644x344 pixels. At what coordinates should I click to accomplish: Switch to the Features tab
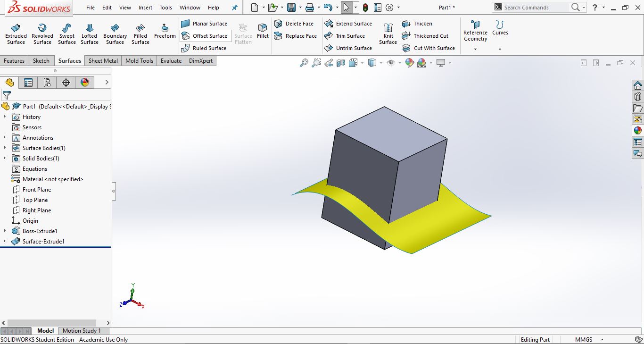pyautogui.click(x=14, y=61)
